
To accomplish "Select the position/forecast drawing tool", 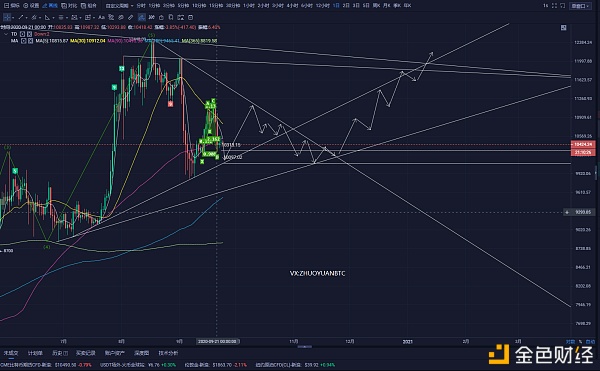I will pyautogui.click(x=88, y=17).
